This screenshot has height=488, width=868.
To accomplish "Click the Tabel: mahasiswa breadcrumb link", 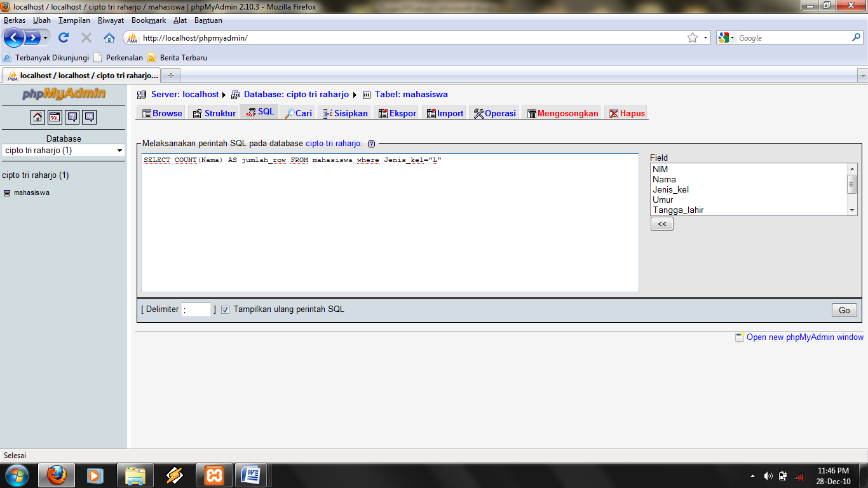I will coord(411,94).
